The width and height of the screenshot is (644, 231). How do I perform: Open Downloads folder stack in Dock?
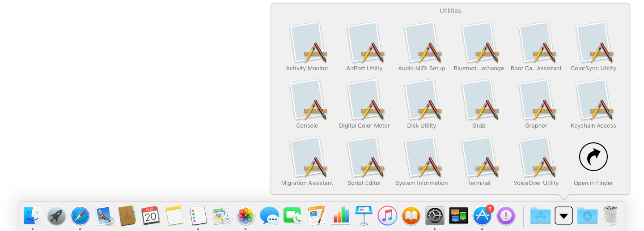tap(587, 216)
